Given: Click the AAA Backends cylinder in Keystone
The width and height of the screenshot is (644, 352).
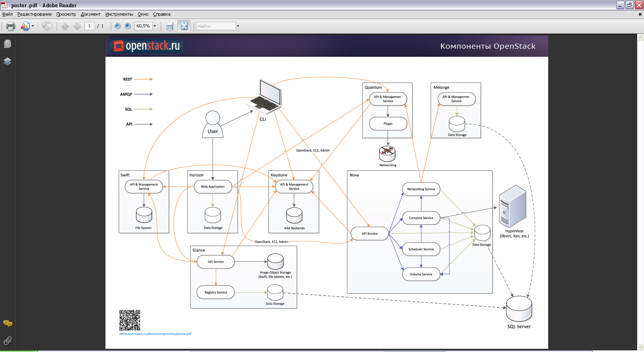Looking at the screenshot, I should click(x=294, y=215).
